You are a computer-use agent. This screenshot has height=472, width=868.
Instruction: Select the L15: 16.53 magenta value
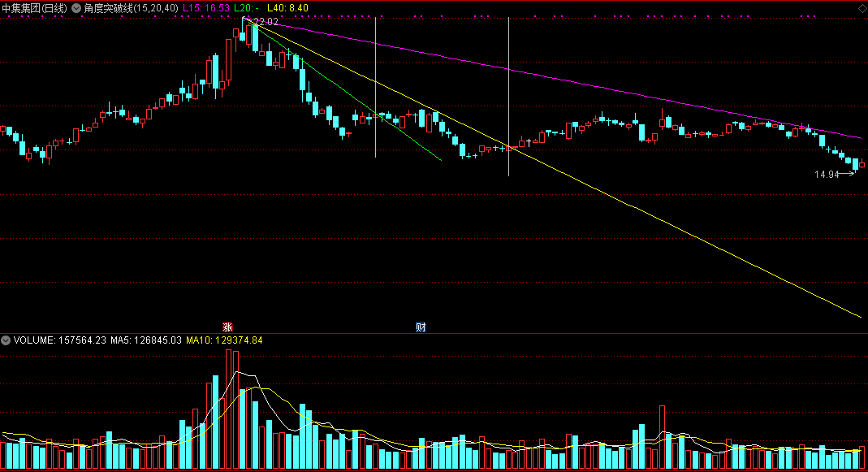(206, 8)
